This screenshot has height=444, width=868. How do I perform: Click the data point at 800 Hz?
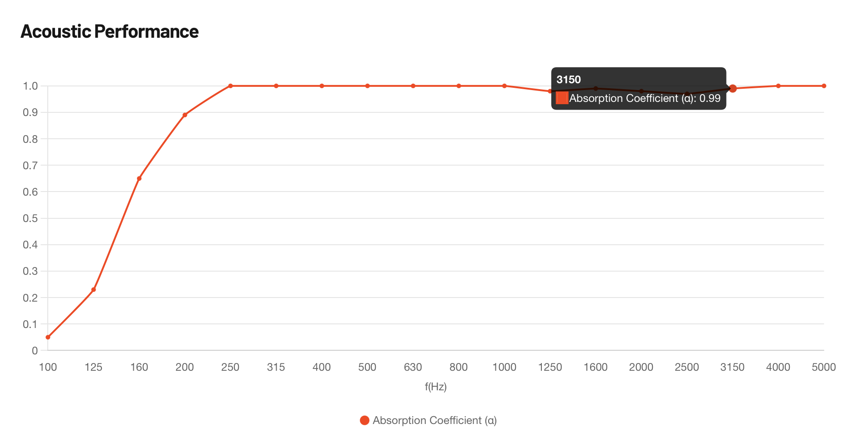(x=459, y=86)
